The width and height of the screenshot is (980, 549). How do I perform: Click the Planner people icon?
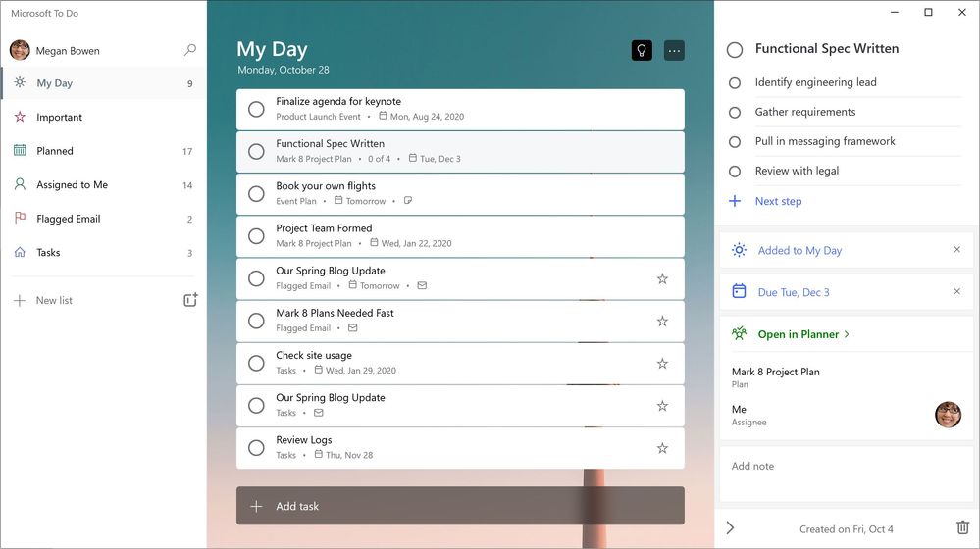pos(739,333)
